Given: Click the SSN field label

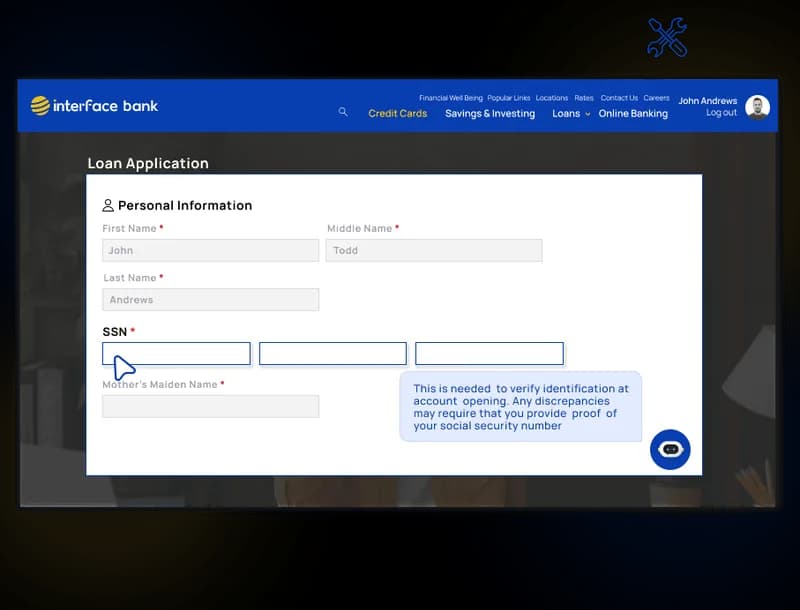Looking at the screenshot, I should pyautogui.click(x=114, y=332).
